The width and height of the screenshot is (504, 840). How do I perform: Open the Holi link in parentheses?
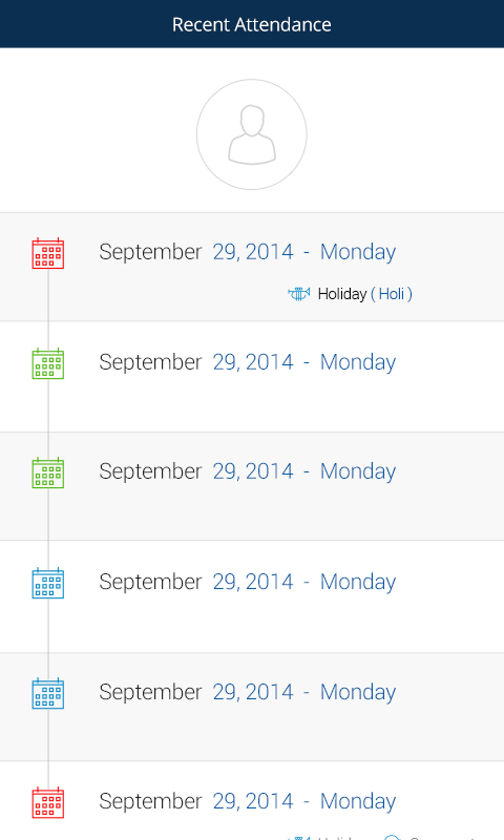tap(391, 294)
